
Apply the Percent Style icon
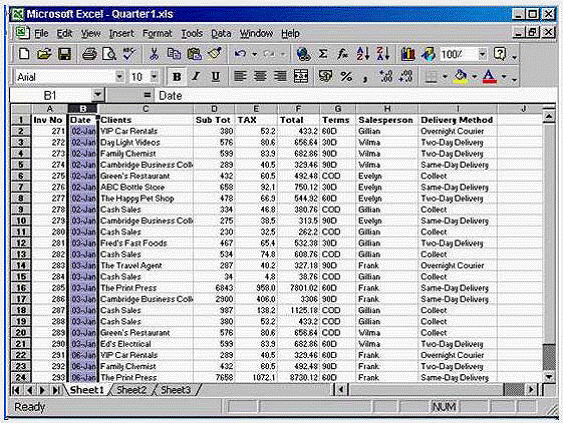click(346, 76)
